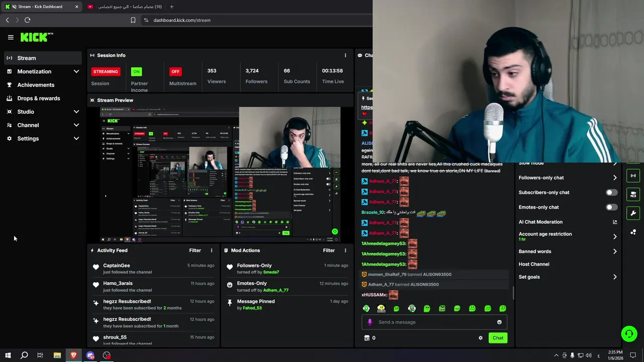Viewport: 644px width, 362px height.
Task: Open Smeda7 user link in Mod Actions
Action: 271,272
